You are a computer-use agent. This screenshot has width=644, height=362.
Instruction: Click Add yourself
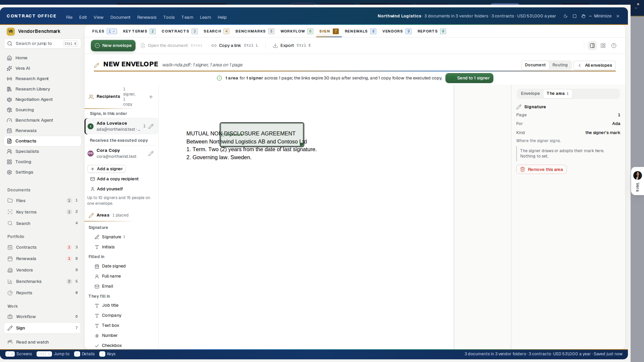click(107, 189)
